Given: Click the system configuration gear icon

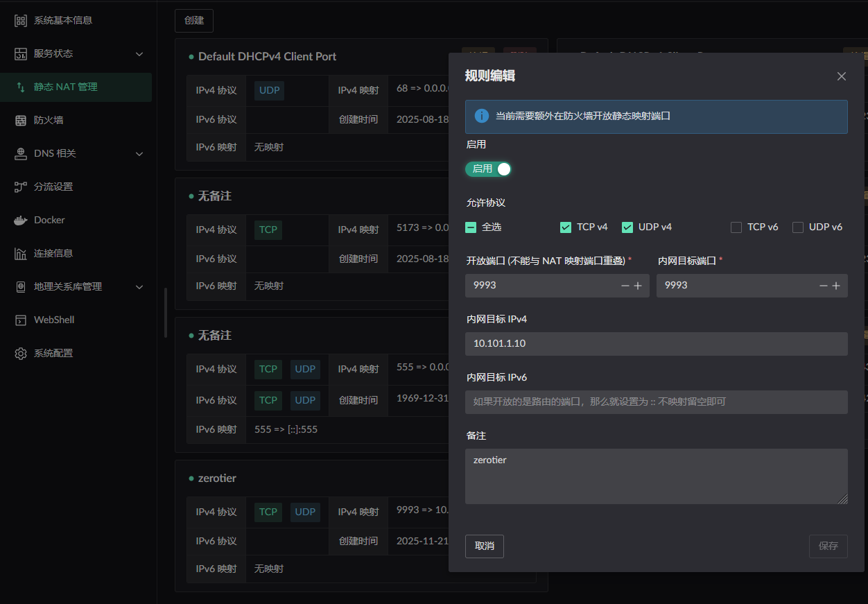Looking at the screenshot, I should [x=21, y=353].
